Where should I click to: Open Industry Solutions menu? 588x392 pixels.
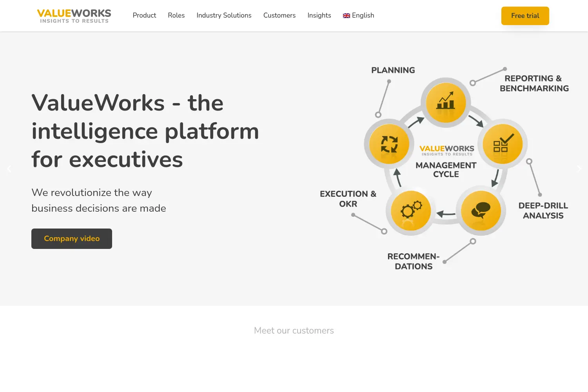pos(224,15)
